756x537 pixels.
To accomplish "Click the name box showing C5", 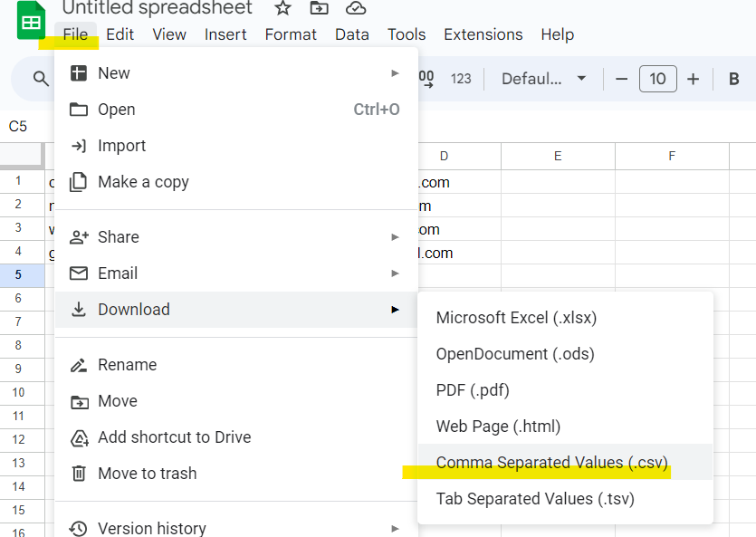I will pos(18,126).
